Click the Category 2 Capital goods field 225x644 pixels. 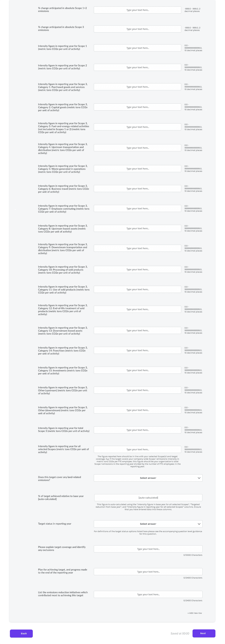(137, 107)
